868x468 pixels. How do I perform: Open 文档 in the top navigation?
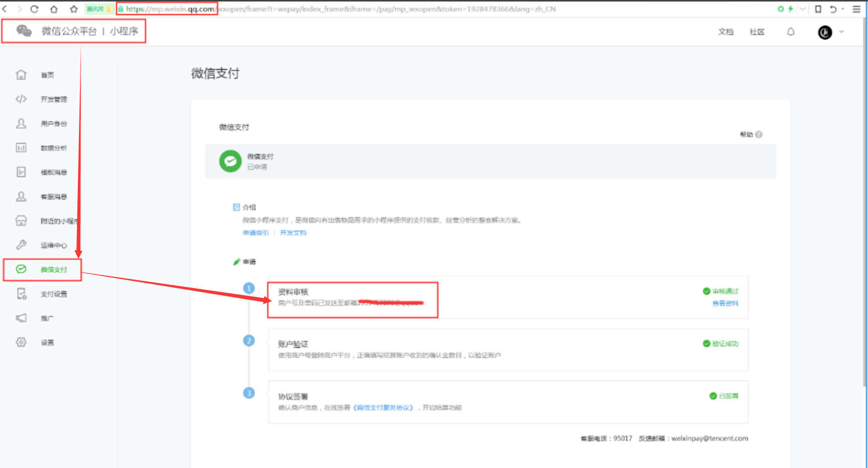pos(726,32)
